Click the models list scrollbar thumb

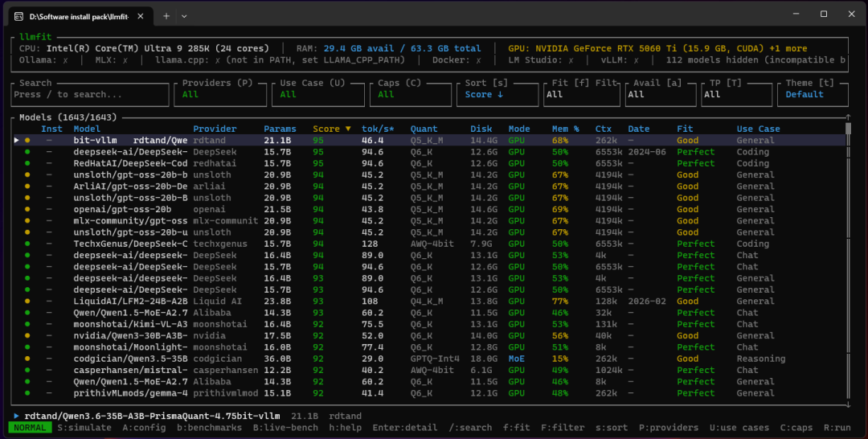click(848, 129)
